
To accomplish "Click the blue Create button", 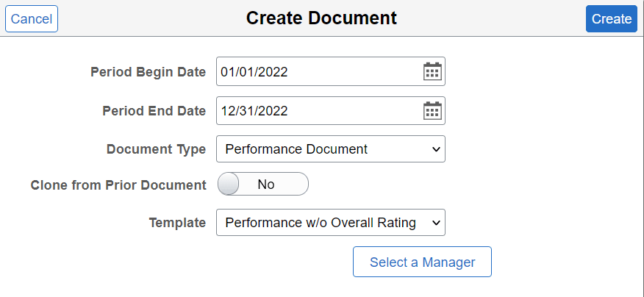I will click(611, 19).
